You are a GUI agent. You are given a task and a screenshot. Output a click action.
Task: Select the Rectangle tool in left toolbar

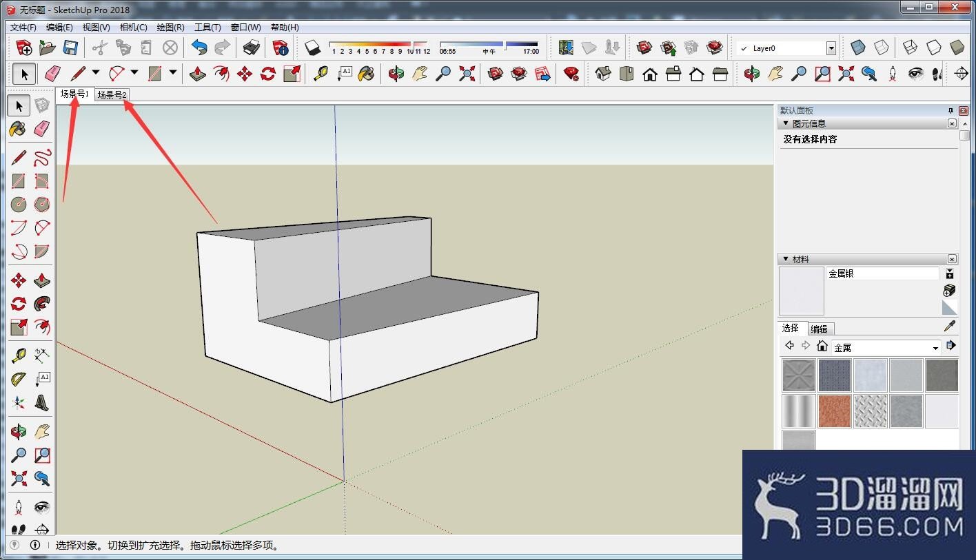(19, 181)
